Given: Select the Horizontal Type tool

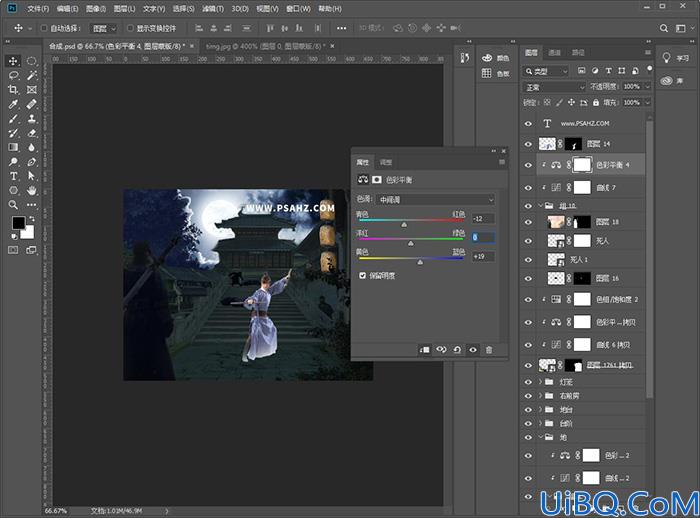Looking at the screenshot, I should click(13, 176).
